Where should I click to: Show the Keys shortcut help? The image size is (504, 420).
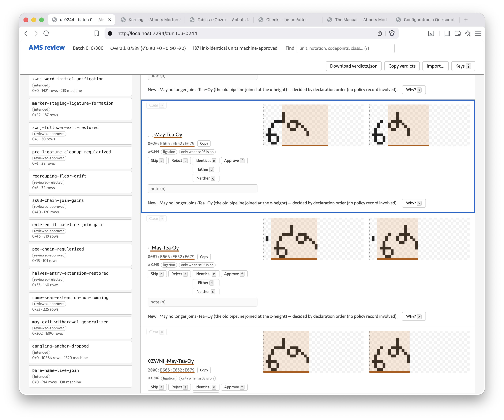(463, 66)
